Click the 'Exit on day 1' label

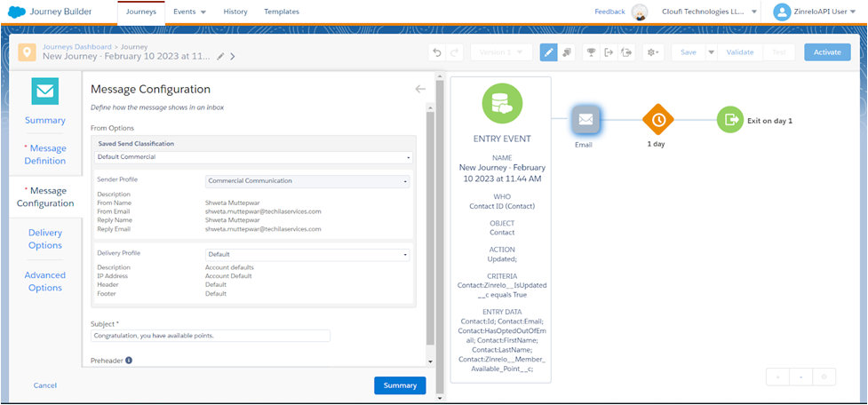tap(769, 120)
